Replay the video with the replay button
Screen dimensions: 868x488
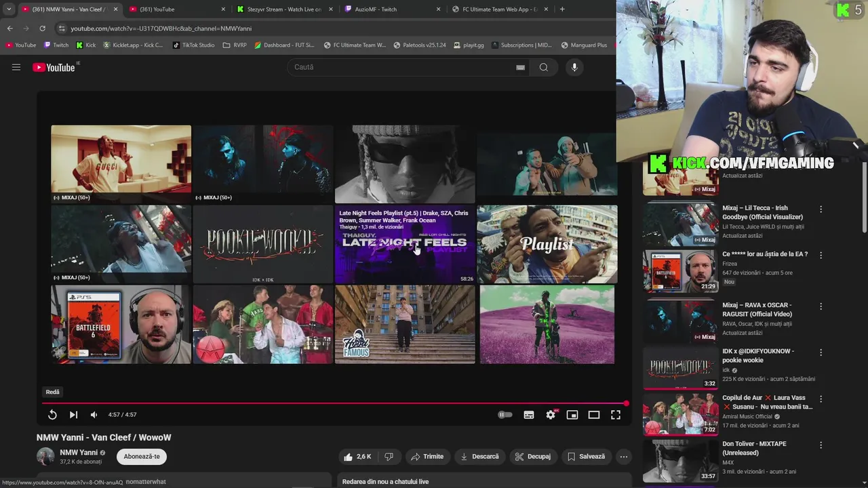(x=52, y=415)
